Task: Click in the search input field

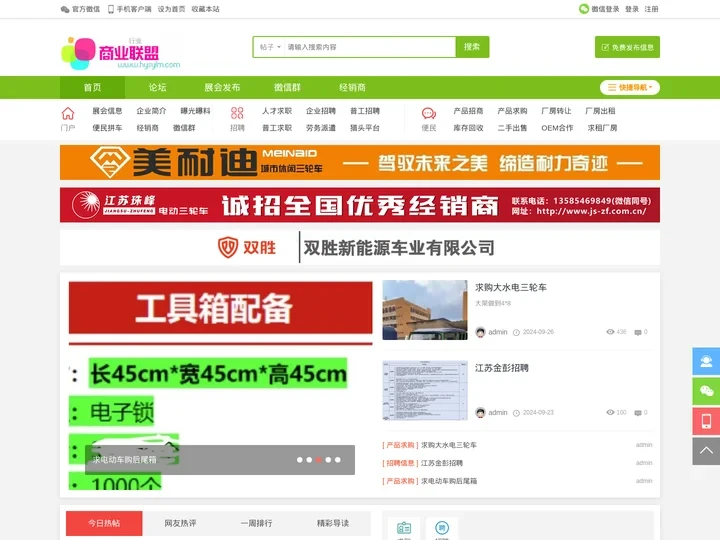Action: (x=370, y=47)
